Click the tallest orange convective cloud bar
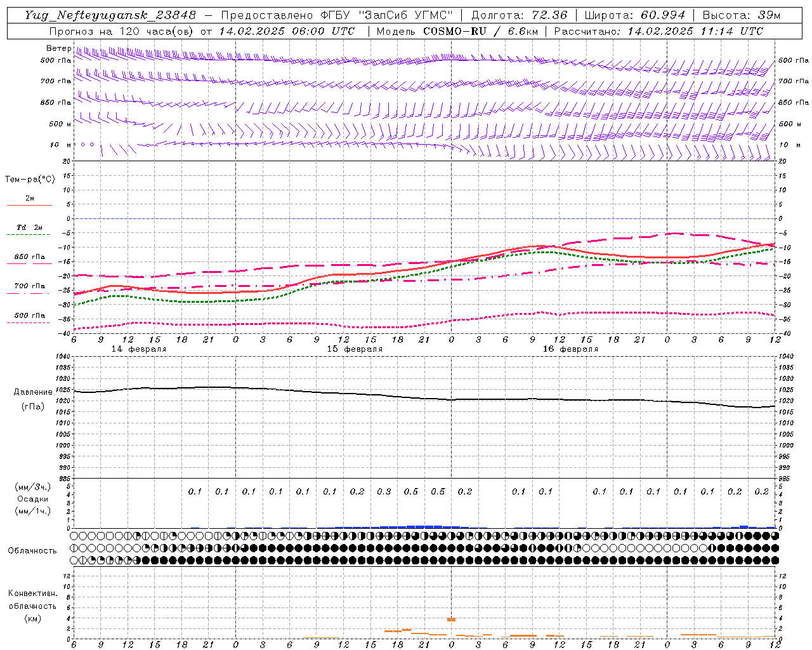The image size is (812, 650). click(x=451, y=620)
